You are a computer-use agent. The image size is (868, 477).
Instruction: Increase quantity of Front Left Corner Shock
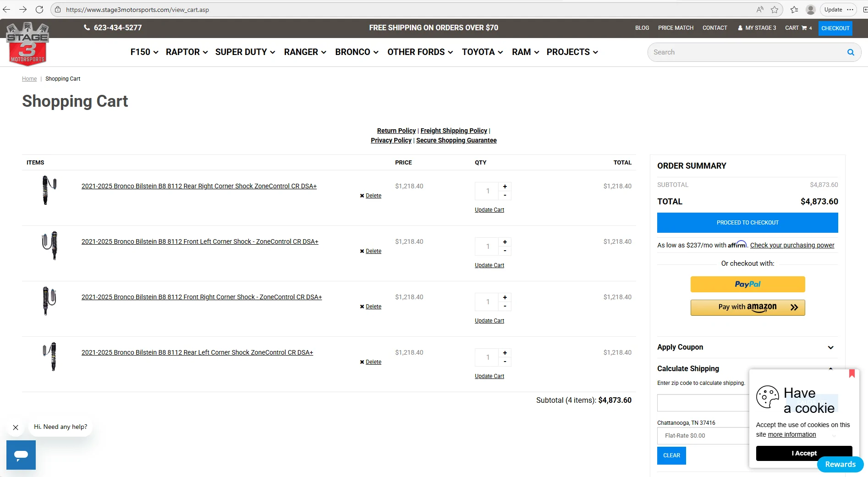pos(505,242)
